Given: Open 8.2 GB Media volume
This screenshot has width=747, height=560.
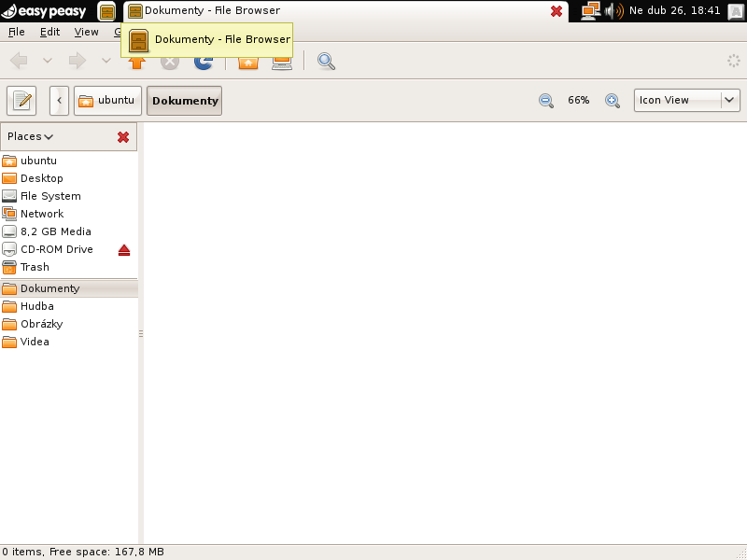Looking at the screenshot, I should pyautogui.click(x=69, y=231).
